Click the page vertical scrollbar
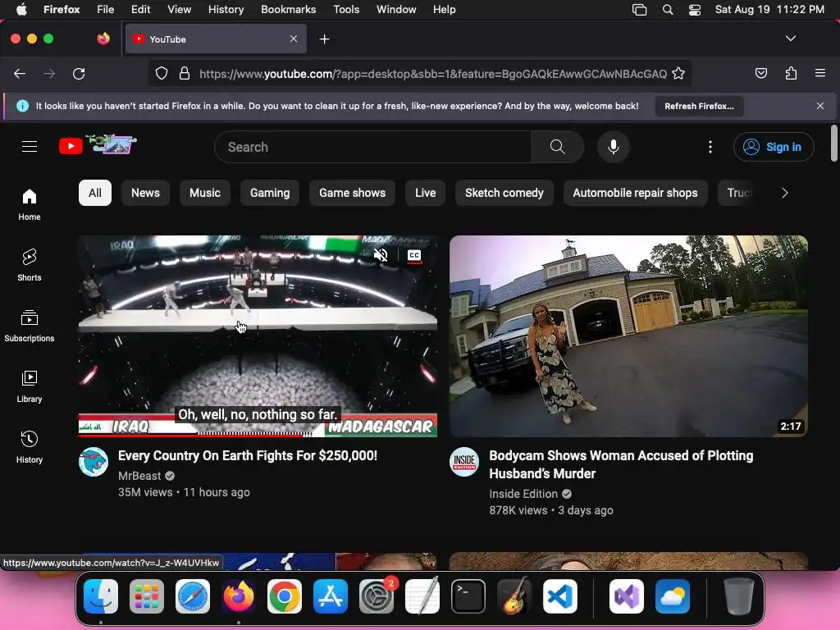 pos(833,143)
